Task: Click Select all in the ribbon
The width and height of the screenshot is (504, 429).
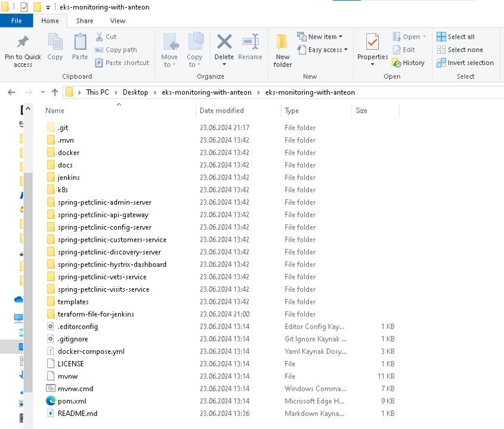Action: [x=456, y=37]
